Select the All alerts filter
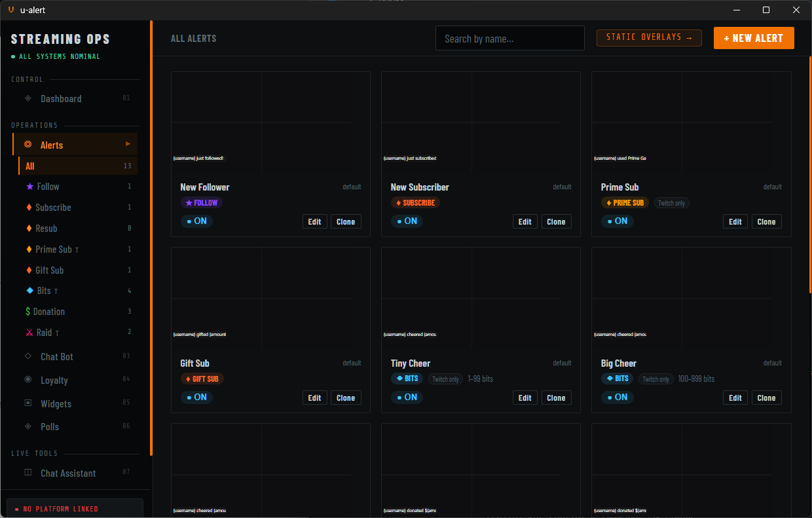Viewport: 812px width, 518px height. (78, 166)
